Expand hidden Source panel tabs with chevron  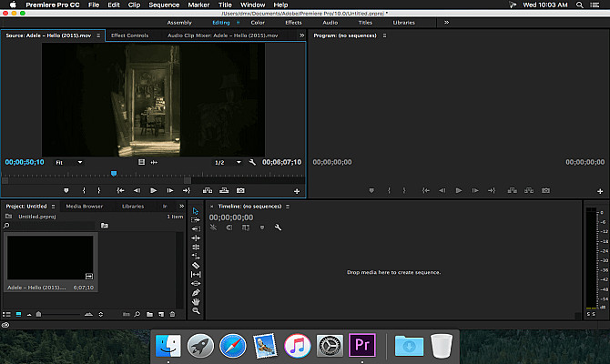[301, 35]
